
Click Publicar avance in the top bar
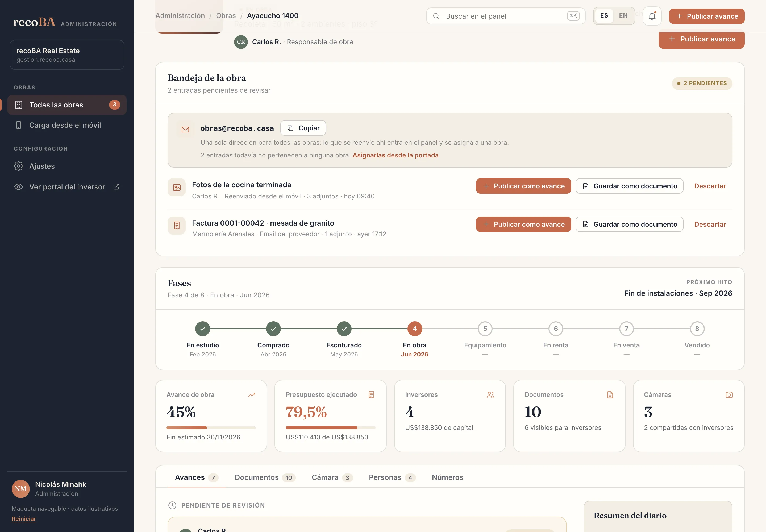(707, 16)
